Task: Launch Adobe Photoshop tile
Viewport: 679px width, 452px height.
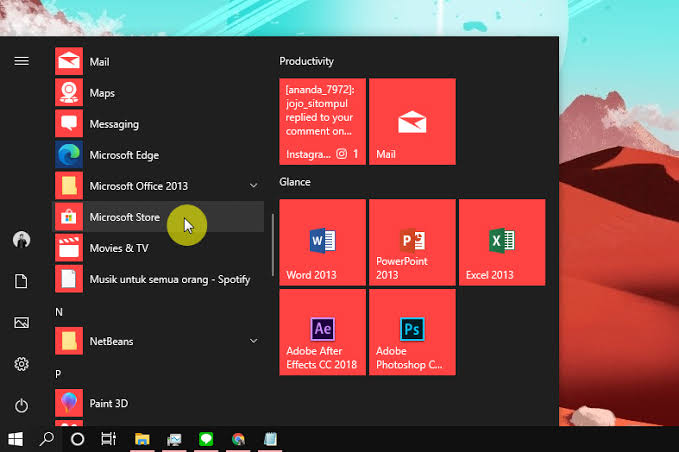Action: [412, 332]
